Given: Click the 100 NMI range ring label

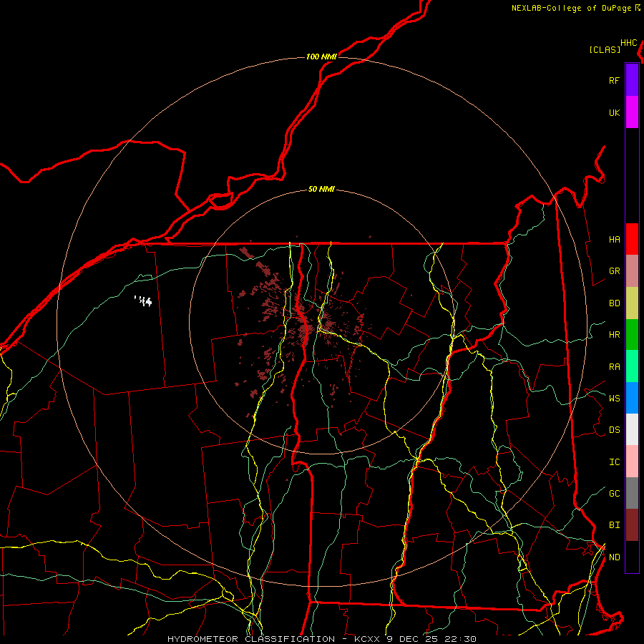Looking at the screenshot, I should coord(321,57).
